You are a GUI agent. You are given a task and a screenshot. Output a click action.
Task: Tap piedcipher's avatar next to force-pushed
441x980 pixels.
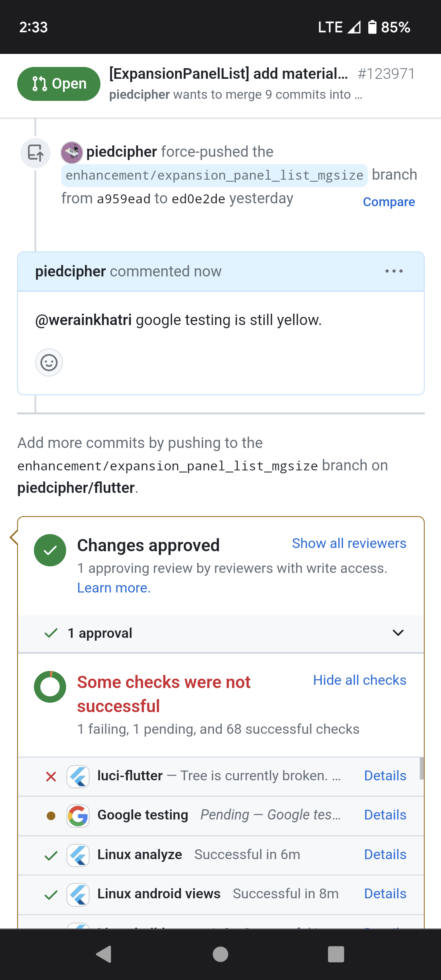(x=72, y=152)
